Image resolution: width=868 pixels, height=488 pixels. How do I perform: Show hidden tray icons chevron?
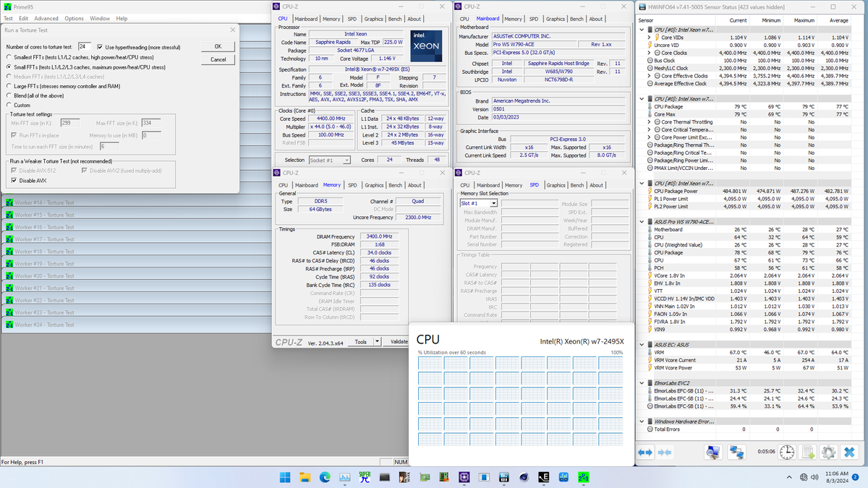tap(790, 477)
